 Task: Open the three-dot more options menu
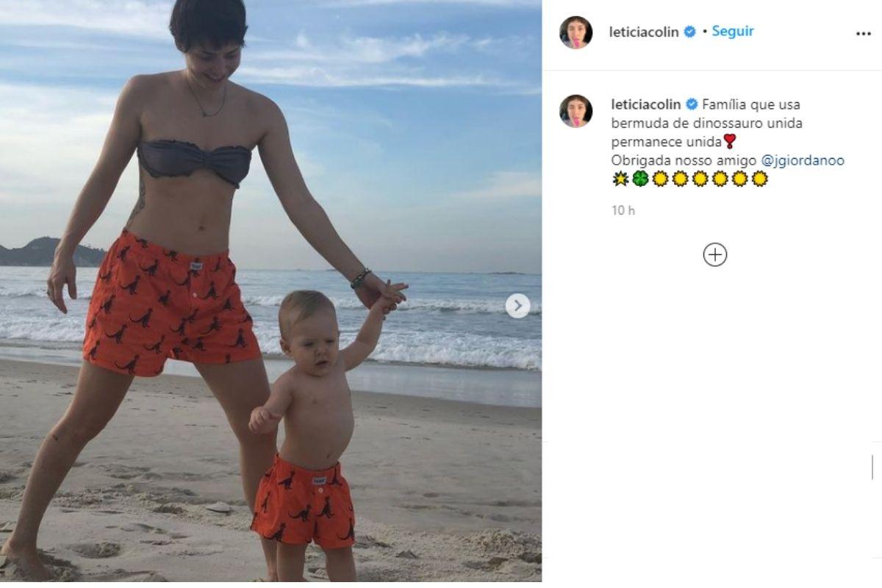(x=863, y=33)
